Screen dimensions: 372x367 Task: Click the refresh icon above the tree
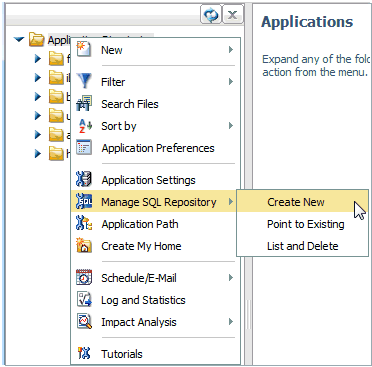click(x=211, y=15)
